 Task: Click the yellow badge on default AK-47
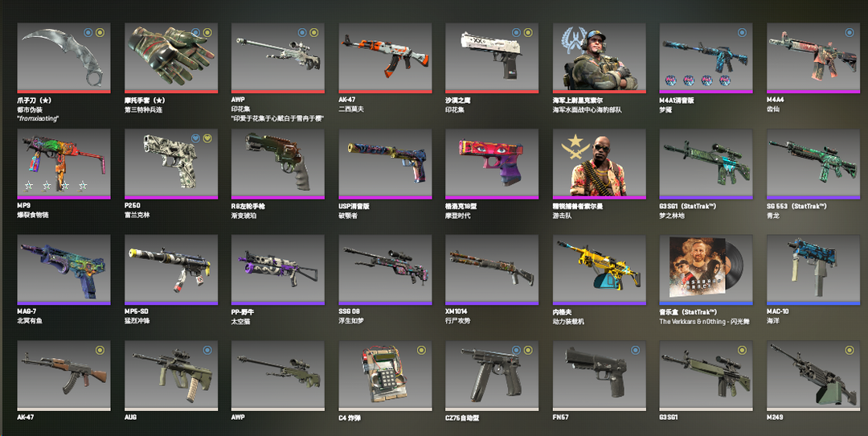coord(100,350)
